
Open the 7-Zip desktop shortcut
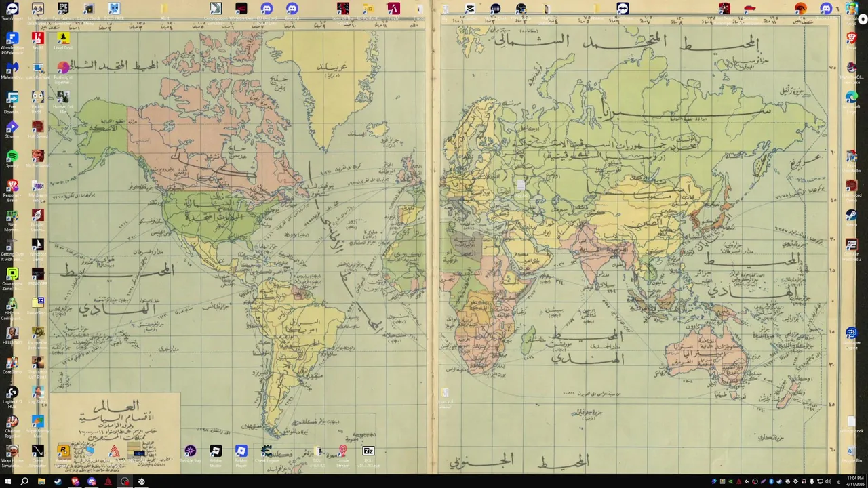click(368, 451)
